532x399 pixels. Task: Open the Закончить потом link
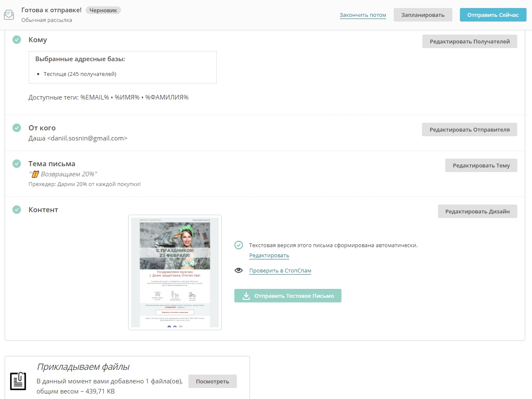click(x=363, y=15)
